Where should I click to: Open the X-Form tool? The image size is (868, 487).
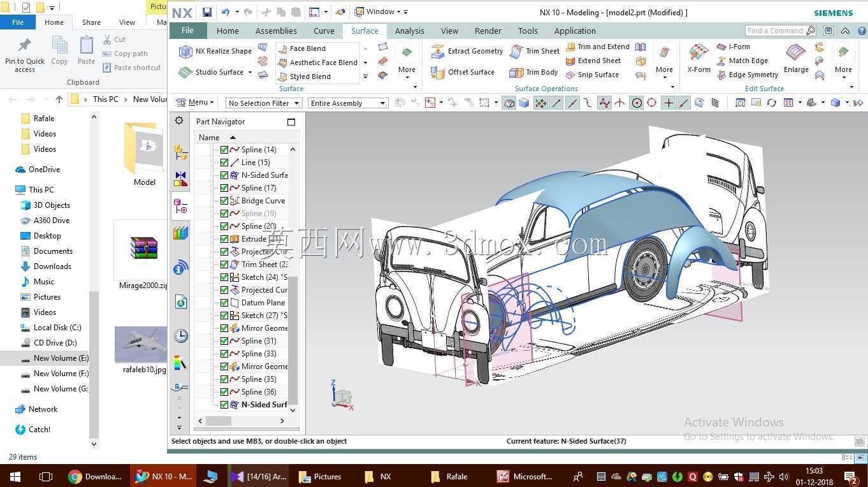(x=698, y=59)
